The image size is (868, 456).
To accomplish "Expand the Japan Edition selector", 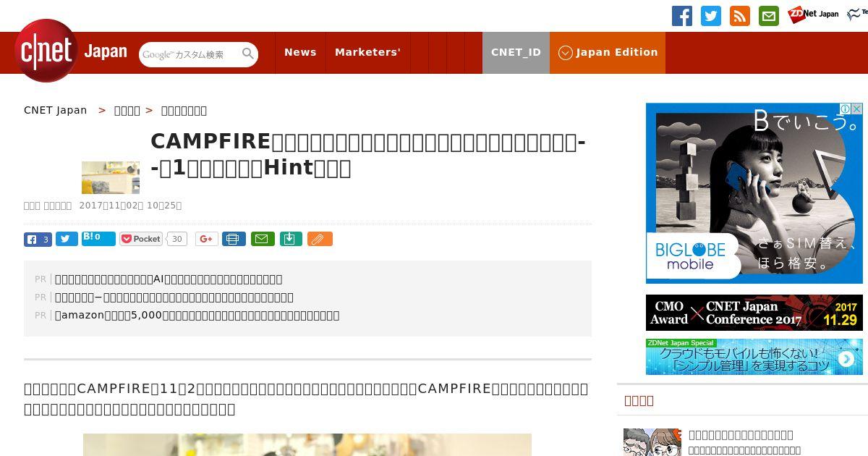I will pos(608,52).
